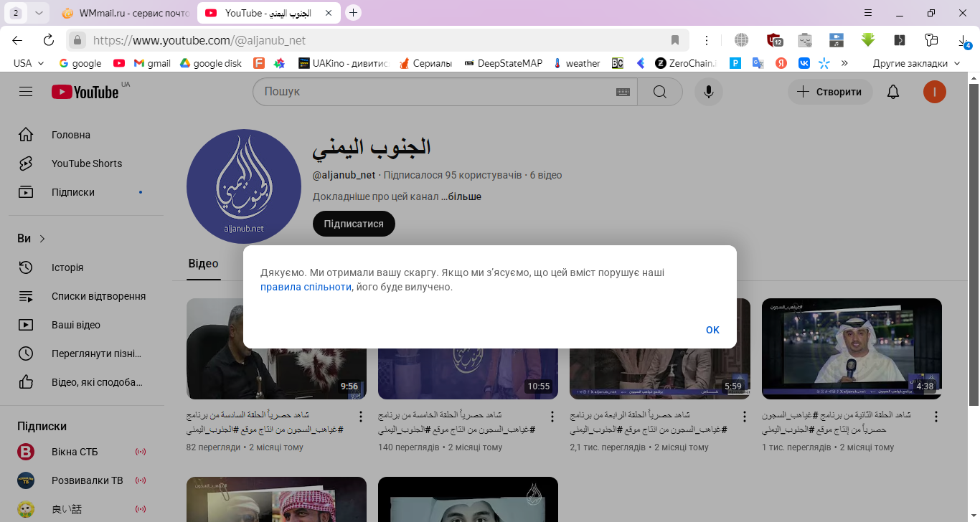Open the Переглянути пізніше list
This screenshot has height=522, width=980.
(86, 353)
